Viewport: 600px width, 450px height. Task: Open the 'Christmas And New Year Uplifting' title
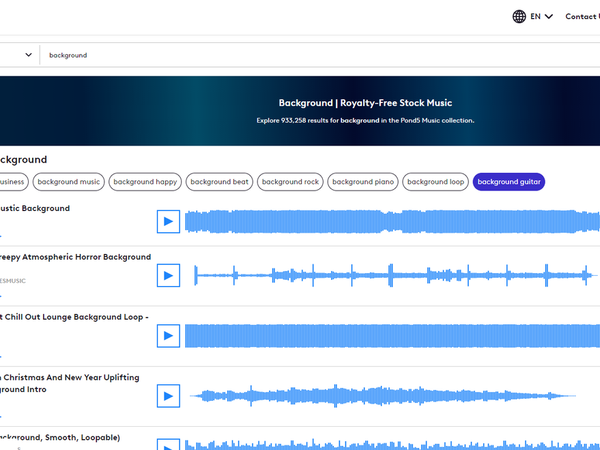coord(70,383)
